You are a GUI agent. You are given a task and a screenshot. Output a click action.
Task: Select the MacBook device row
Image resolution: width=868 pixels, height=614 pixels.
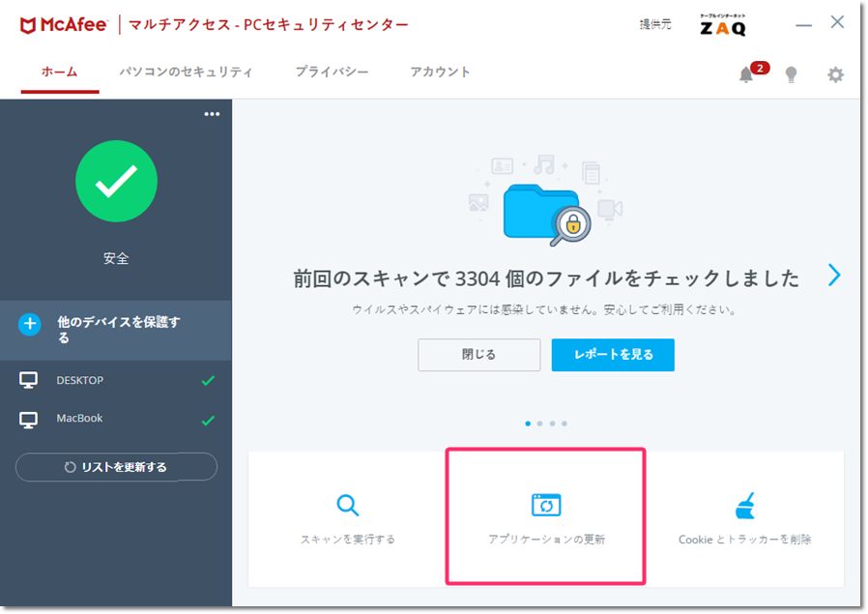(116, 419)
